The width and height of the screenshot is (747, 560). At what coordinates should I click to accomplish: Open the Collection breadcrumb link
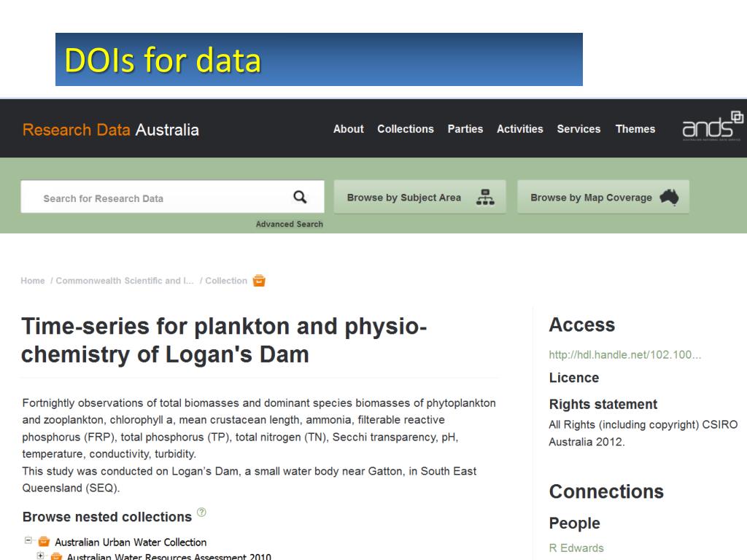tap(226, 281)
